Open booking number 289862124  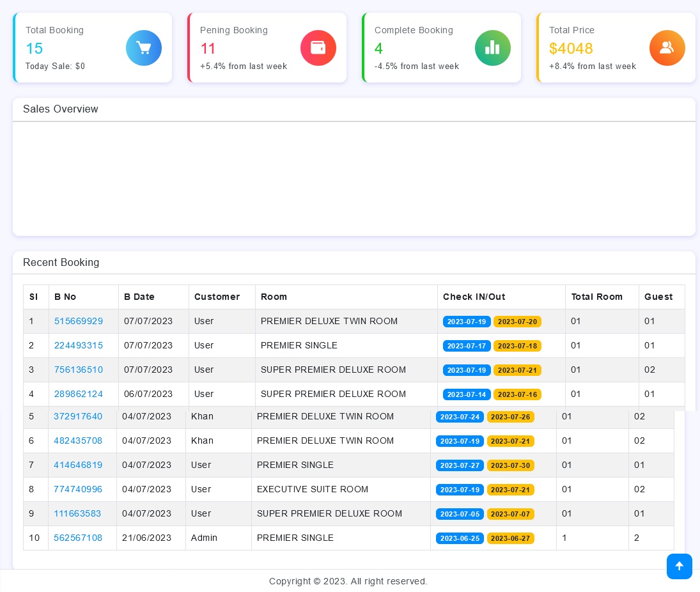[x=79, y=394]
